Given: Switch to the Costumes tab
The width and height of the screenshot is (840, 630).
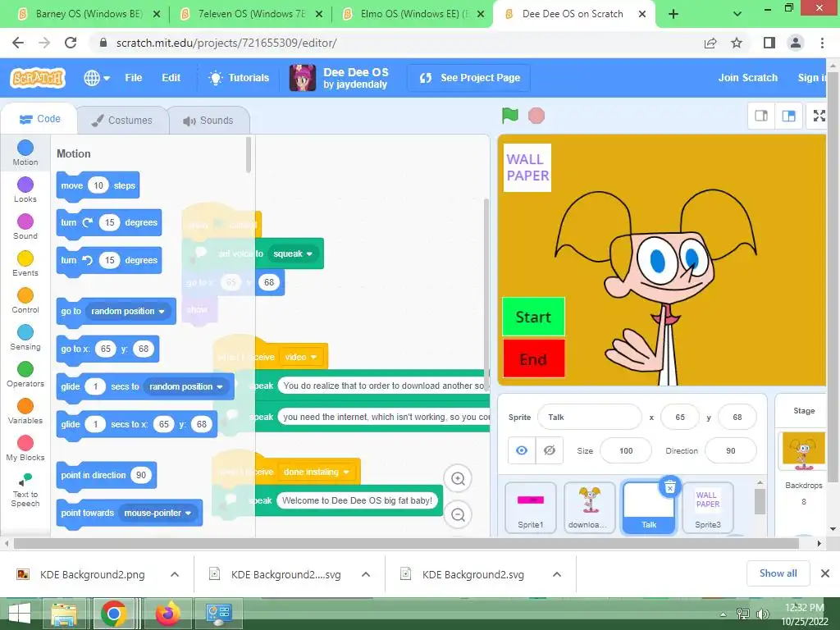Looking at the screenshot, I should (x=123, y=121).
